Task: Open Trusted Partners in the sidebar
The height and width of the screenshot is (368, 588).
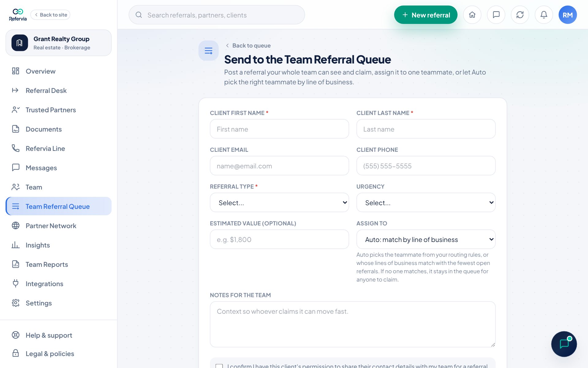Action: (58, 110)
